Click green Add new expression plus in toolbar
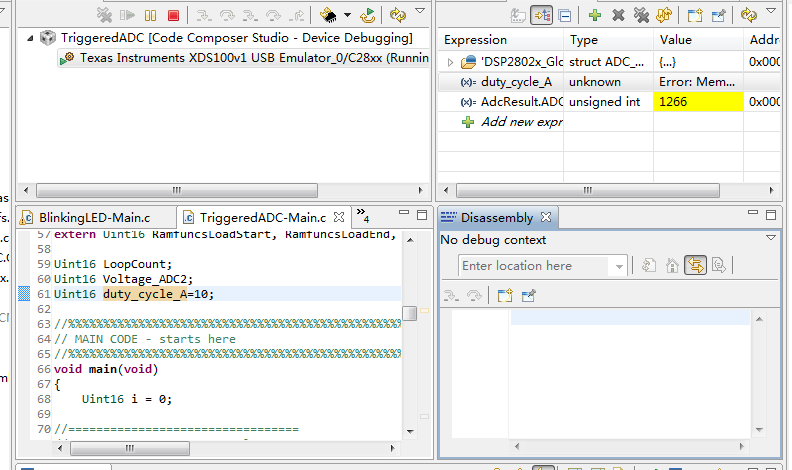The height and width of the screenshot is (470, 792). 595,15
